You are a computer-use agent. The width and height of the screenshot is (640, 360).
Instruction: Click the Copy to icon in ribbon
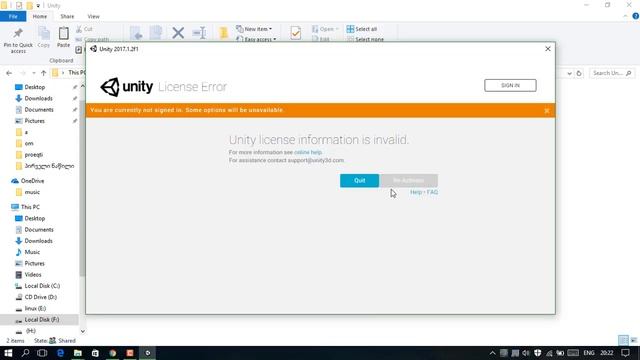[x=156, y=33]
